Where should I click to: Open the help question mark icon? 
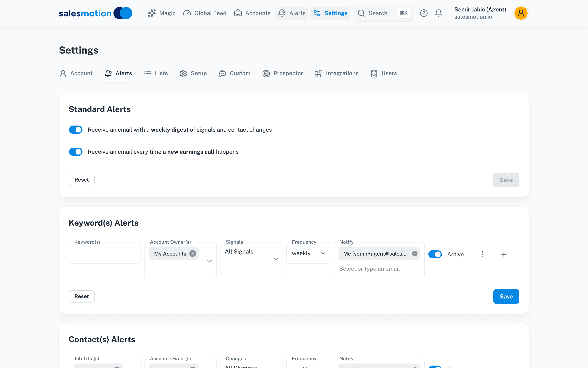coord(424,13)
